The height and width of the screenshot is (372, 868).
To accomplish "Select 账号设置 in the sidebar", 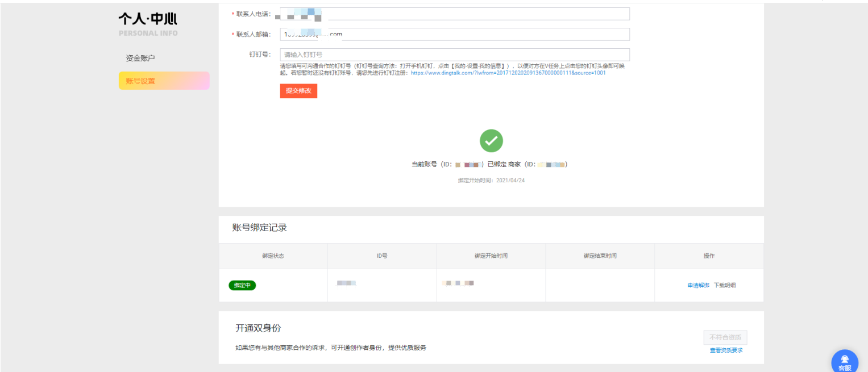I will pyautogui.click(x=164, y=81).
